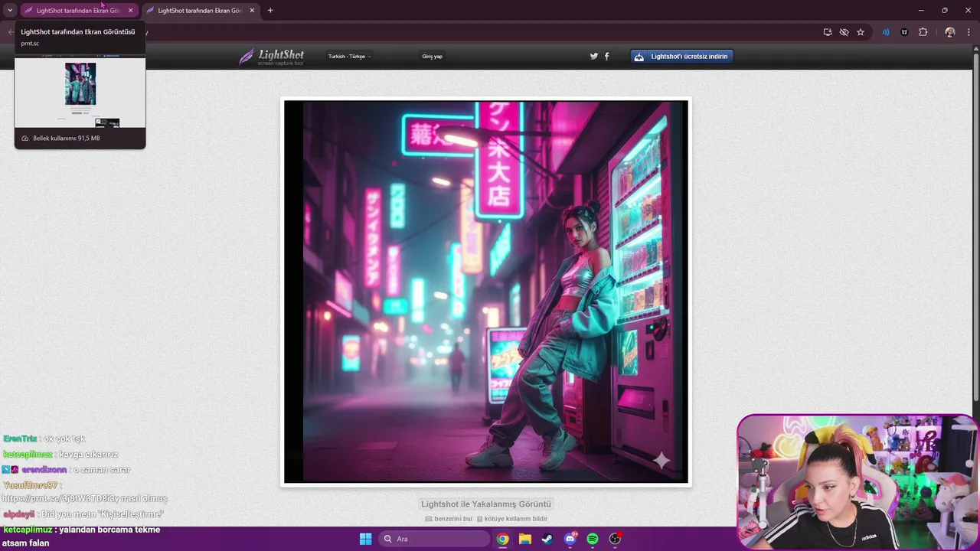
Task: Open the Turkish - Türkçe language dropdown
Action: click(349, 56)
